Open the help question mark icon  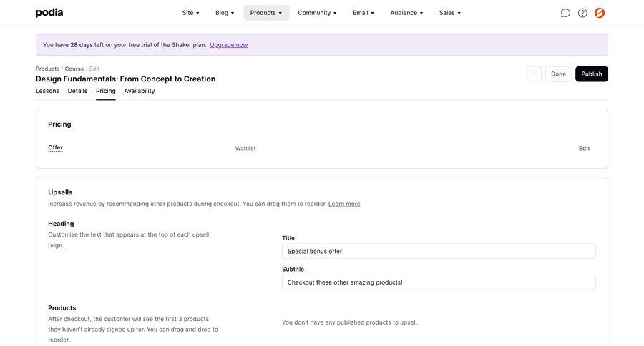point(582,13)
